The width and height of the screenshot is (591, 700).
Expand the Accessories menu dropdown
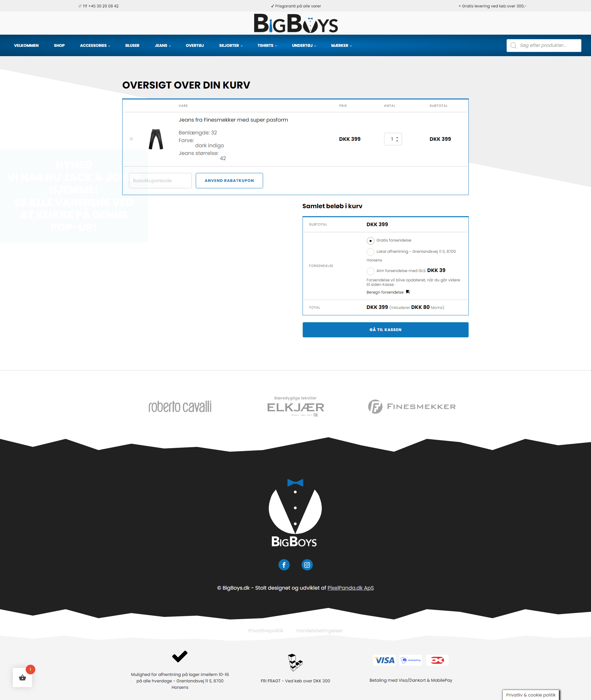(95, 46)
